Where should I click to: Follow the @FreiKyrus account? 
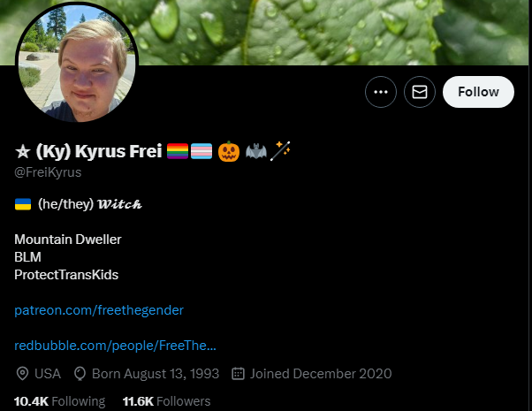(x=478, y=92)
